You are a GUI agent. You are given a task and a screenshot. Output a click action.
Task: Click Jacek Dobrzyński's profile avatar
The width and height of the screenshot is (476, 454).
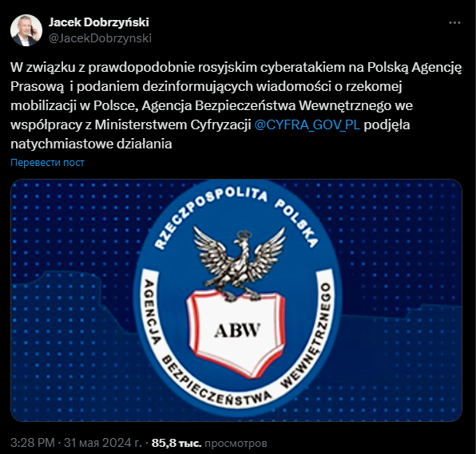pyautogui.click(x=26, y=30)
